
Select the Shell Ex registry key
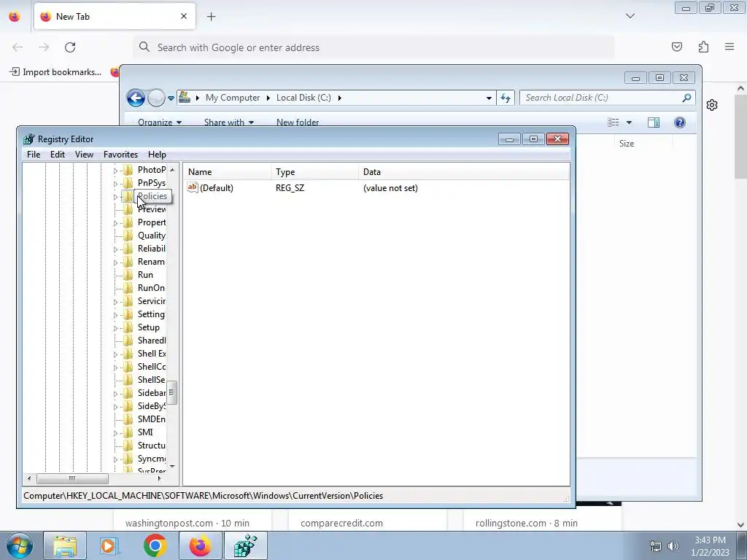[x=152, y=354]
